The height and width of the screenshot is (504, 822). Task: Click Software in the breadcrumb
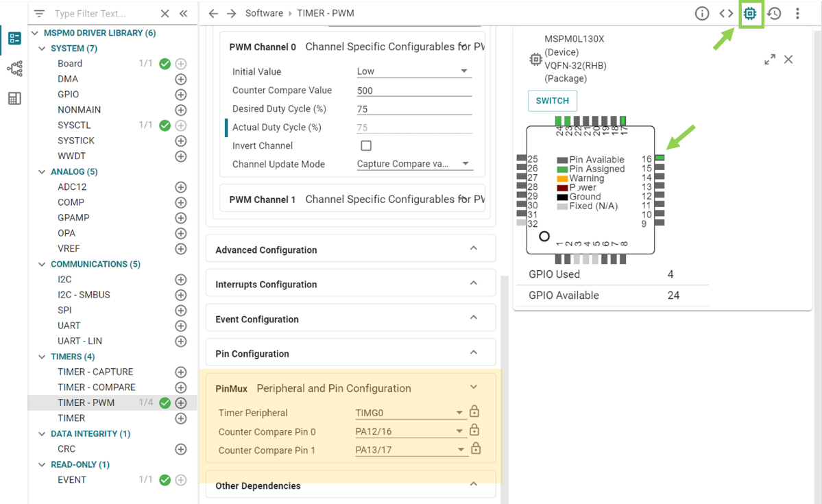click(264, 14)
